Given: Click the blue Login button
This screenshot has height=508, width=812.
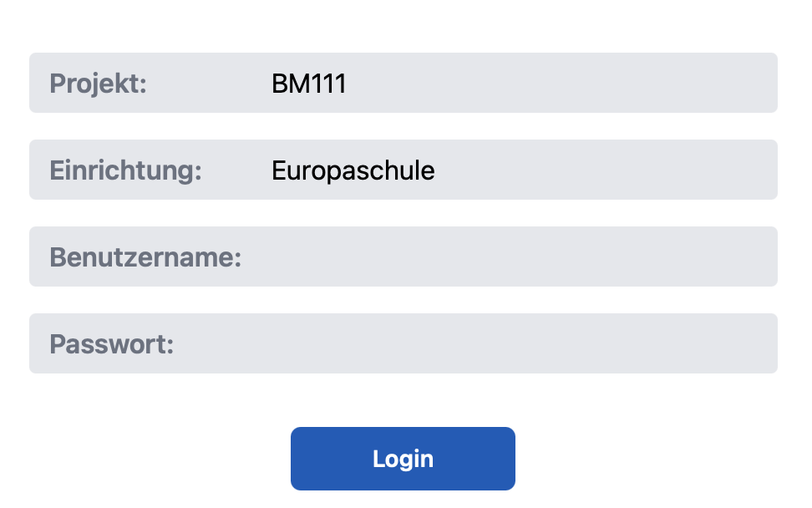Looking at the screenshot, I should [403, 459].
